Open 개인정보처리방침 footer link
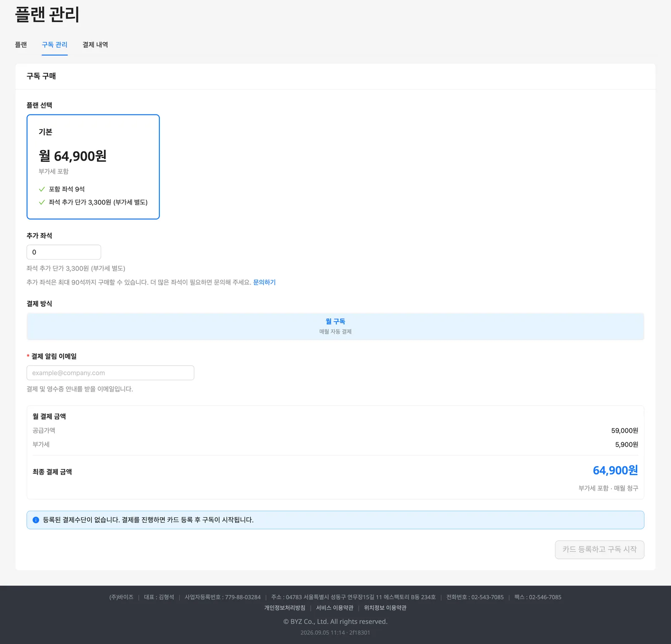 pos(285,608)
